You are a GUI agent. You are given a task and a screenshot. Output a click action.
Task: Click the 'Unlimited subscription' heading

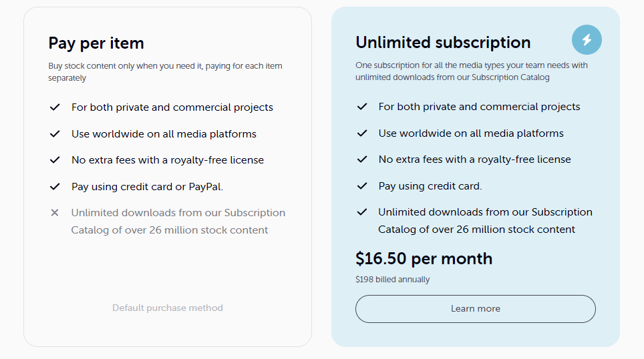(443, 43)
